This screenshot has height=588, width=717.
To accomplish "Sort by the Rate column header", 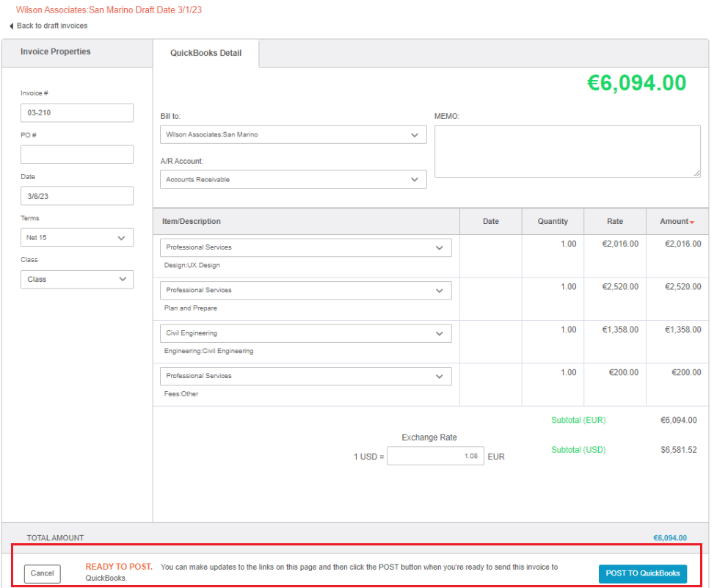I will pyautogui.click(x=614, y=221).
